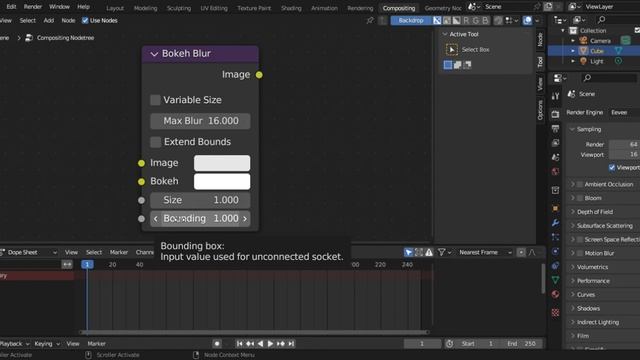Open the Edit menu
This screenshot has width=640, height=360.
[x=11, y=7]
